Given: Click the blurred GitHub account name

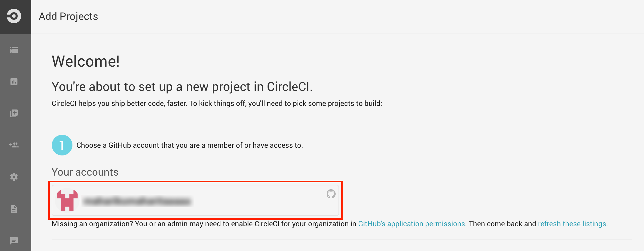Looking at the screenshot, I should pos(138,201).
